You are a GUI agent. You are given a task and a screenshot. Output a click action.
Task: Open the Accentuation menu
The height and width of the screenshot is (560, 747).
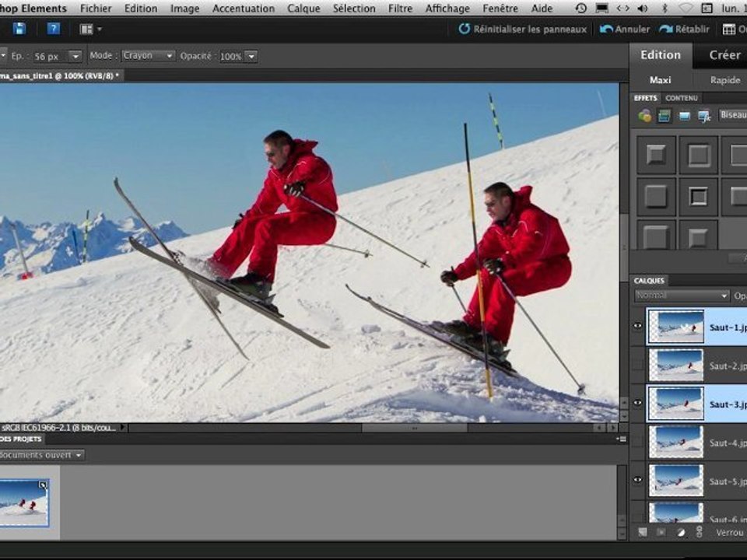coord(244,9)
